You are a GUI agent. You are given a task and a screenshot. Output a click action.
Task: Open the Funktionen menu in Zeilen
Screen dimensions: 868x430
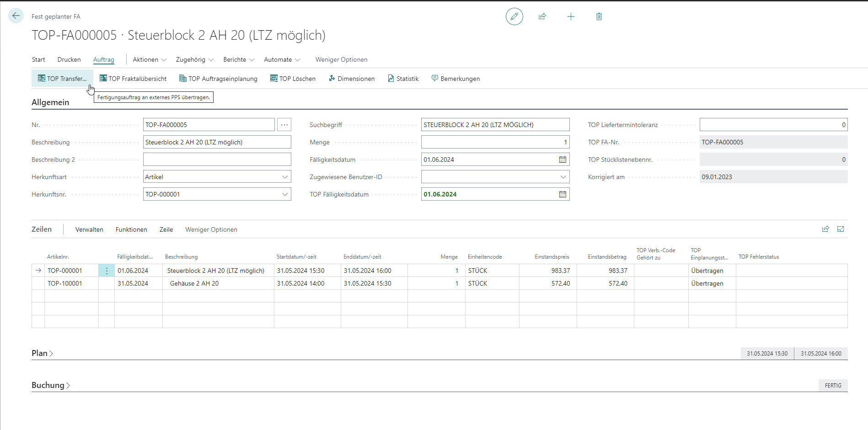(131, 229)
